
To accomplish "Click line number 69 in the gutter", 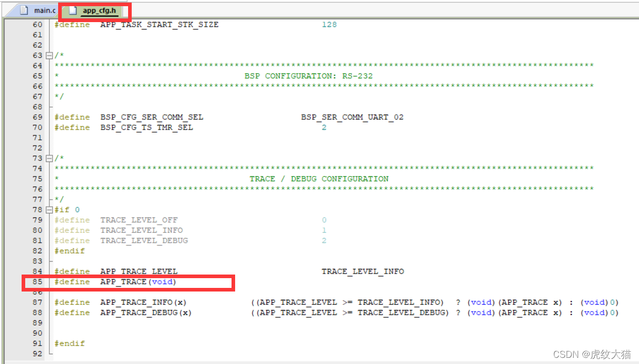I will coord(38,117).
